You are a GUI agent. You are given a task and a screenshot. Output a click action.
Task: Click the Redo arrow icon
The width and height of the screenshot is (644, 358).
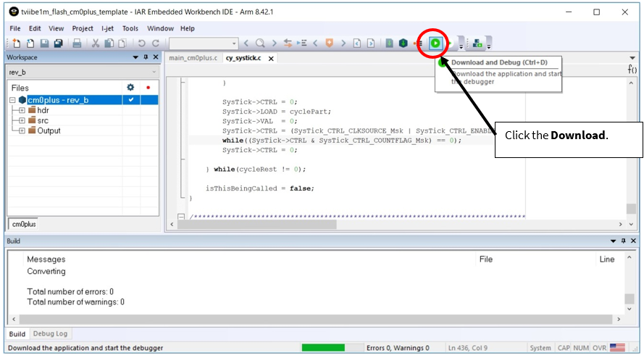(156, 43)
